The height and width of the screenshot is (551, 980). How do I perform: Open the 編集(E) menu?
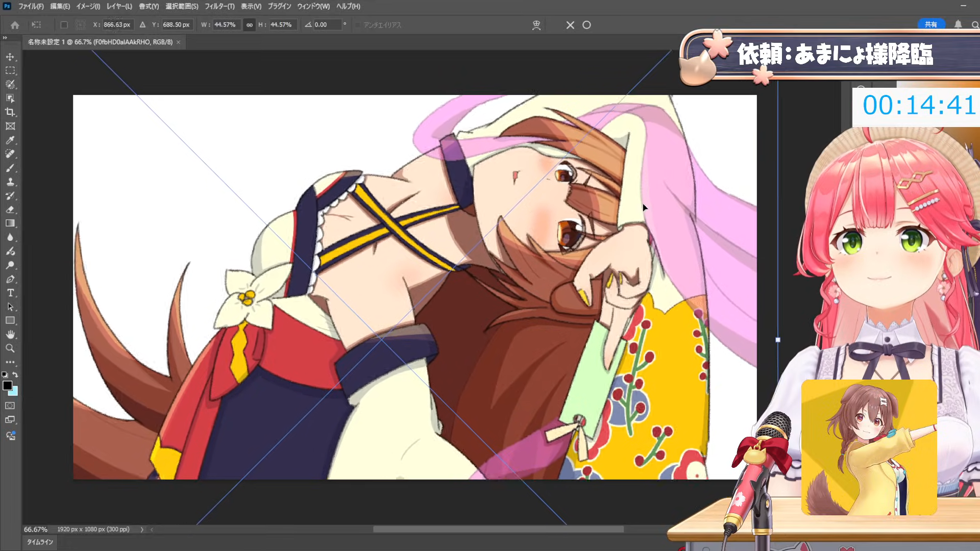(60, 6)
